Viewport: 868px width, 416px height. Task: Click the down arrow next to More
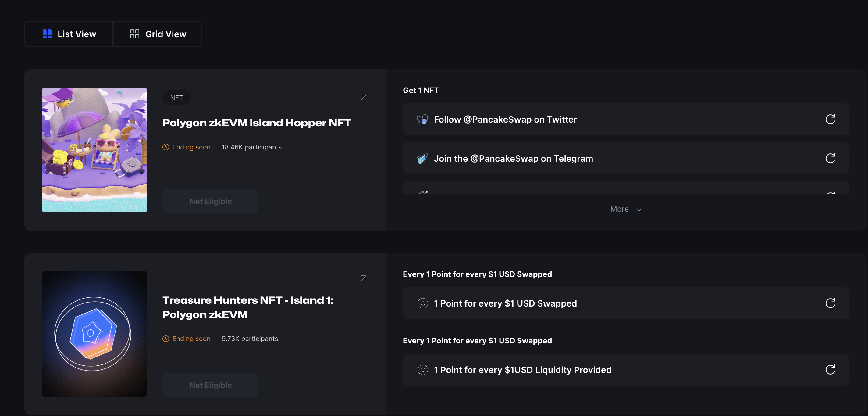[x=639, y=209]
